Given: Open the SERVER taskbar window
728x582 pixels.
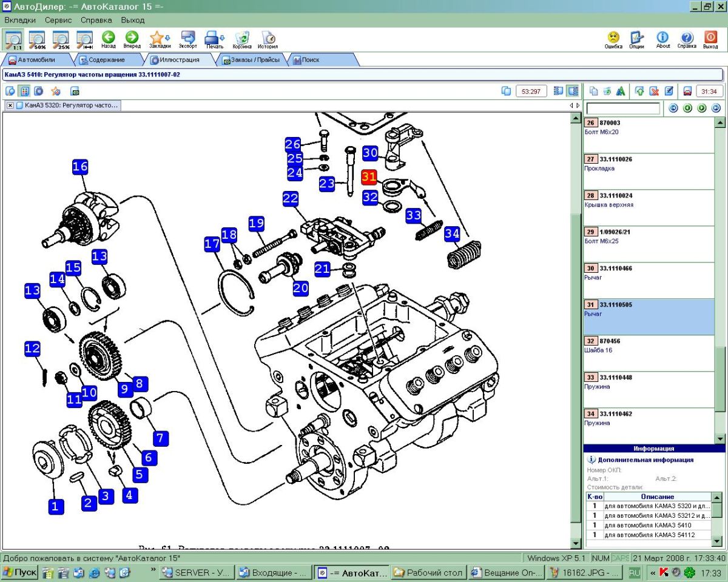Looking at the screenshot, I should (195, 572).
